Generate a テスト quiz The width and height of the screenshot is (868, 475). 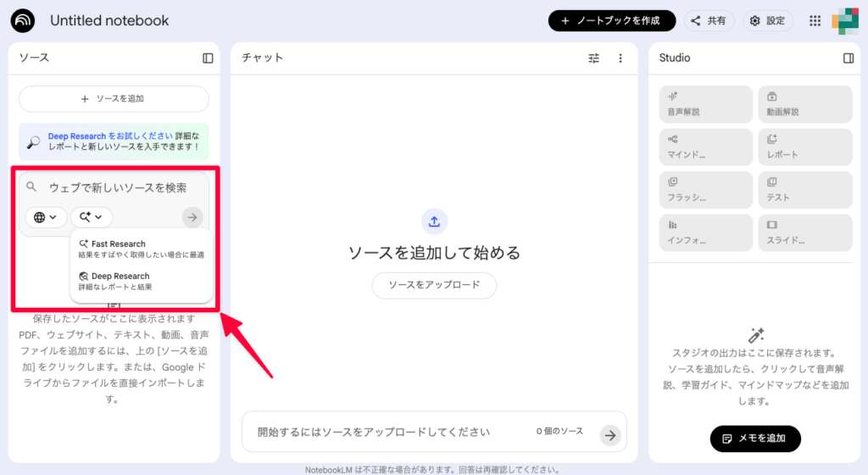[805, 190]
